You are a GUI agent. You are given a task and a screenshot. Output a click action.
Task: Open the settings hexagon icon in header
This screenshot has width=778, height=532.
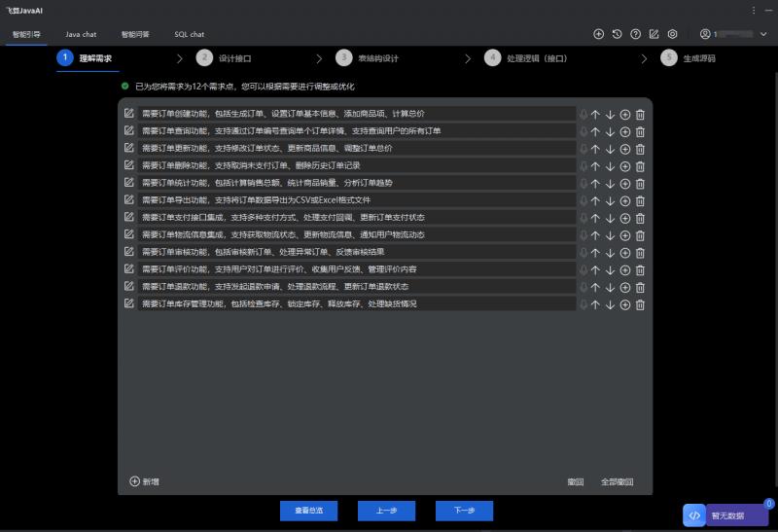click(672, 34)
